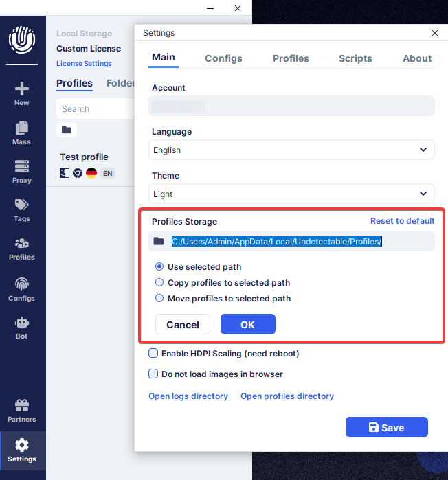
Task: Click the Search profiles input field
Action: click(x=96, y=108)
